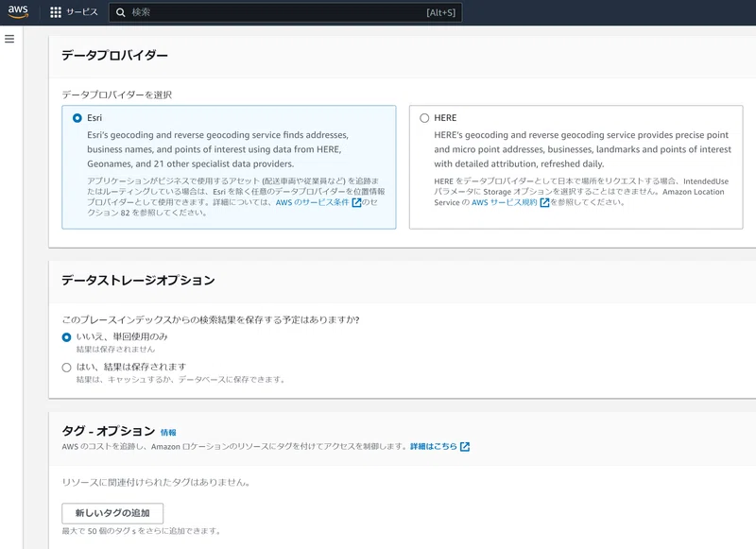The image size is (756, 549).
Task: Choose いいえ、単回使用のみ storage option
Action: [x=66, y=337]
